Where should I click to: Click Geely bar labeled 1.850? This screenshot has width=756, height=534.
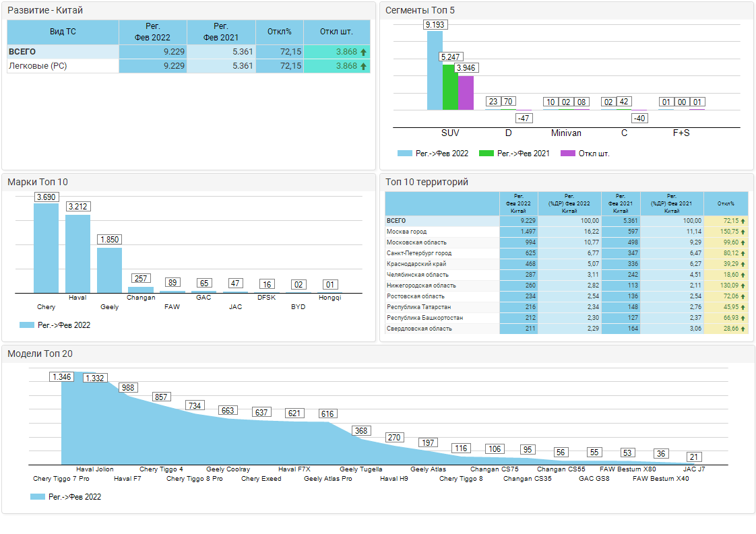pos(109,269)
